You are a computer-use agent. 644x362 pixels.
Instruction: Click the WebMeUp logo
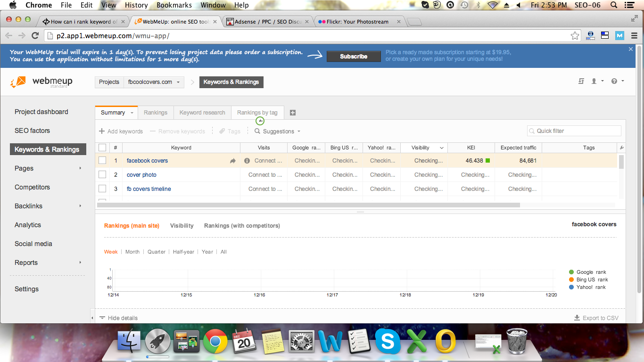(41, 82)
